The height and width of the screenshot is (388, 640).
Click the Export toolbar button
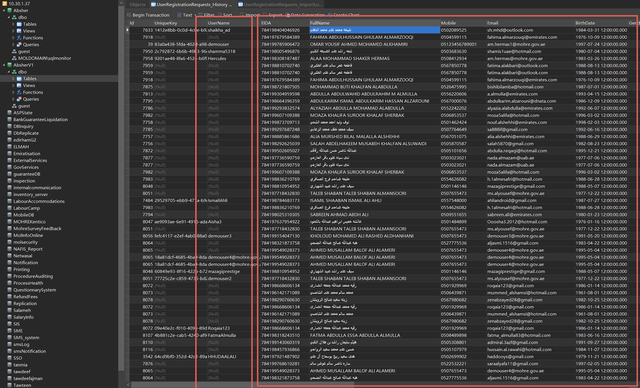tap(273, 15)
